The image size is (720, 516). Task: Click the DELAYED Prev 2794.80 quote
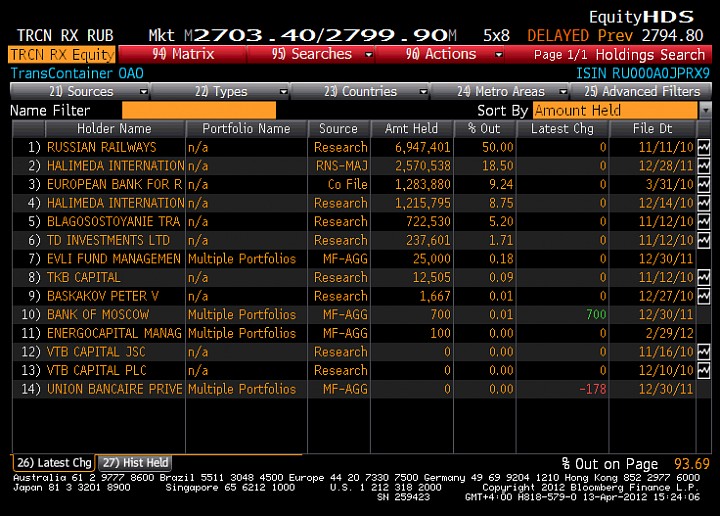coord(615,35)
